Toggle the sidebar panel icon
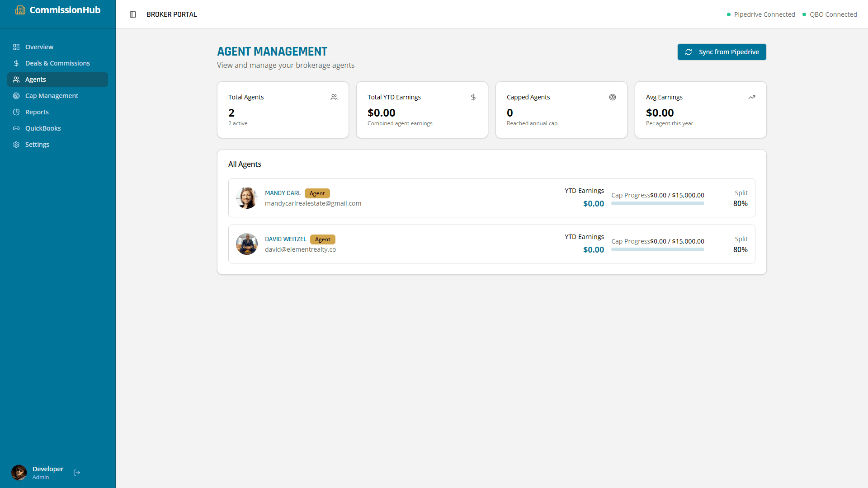The image size is (868, 488). point(133,14)
